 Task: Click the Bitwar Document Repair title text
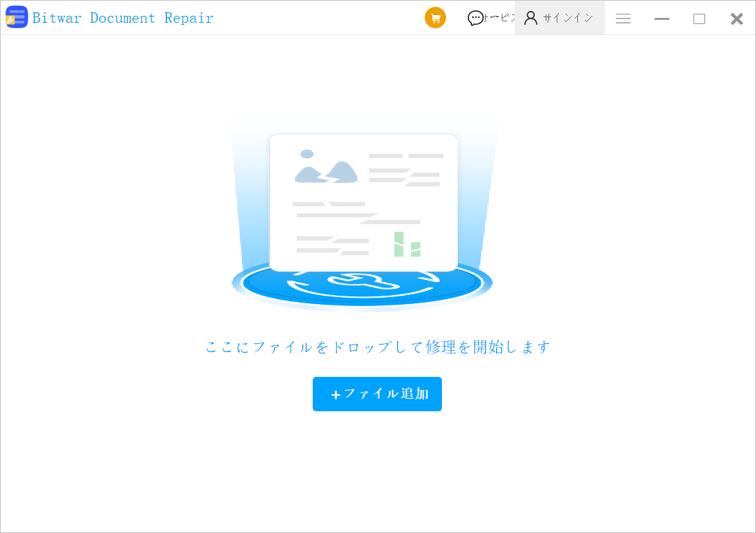click(x=123, y=18)
